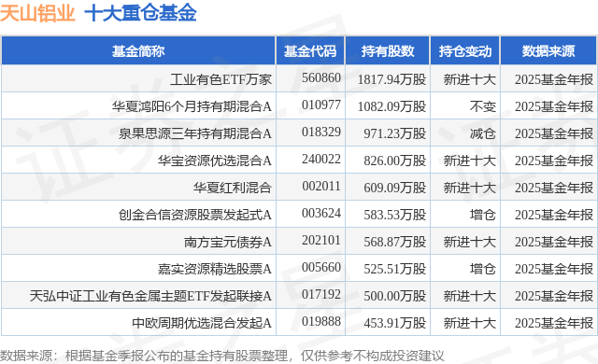Select fund code 003624
Screen dimensions: 598x364
coord(321,213)
